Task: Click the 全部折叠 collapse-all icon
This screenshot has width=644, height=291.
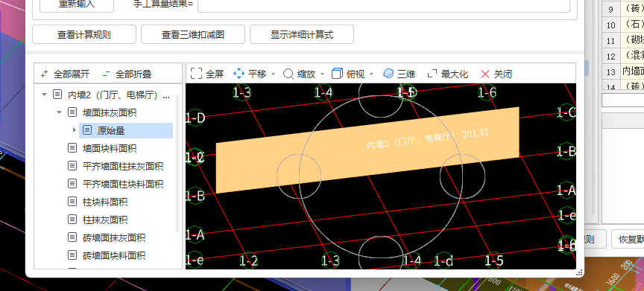Action: tap(106, 74)
